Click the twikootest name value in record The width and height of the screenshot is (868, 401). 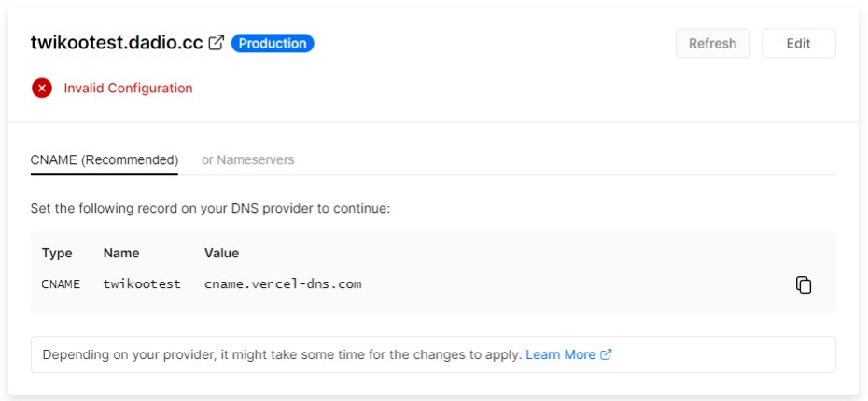[142, 283]
